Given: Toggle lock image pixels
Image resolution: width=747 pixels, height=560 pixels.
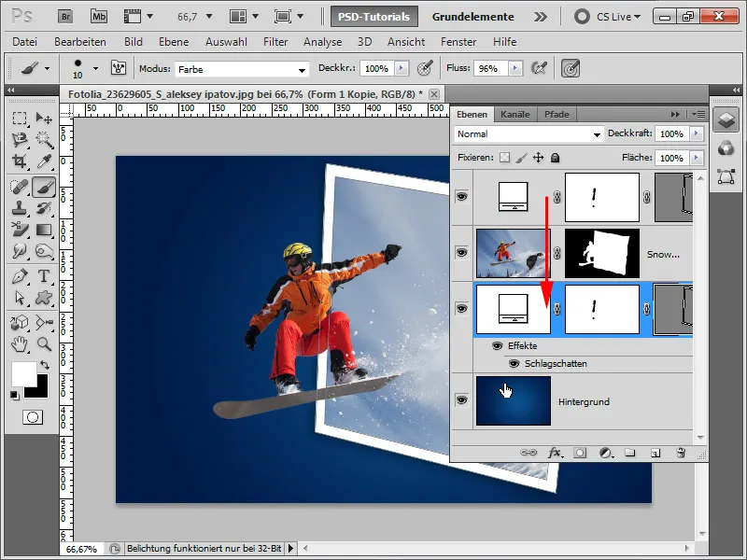Looking at the screenshot, I should click(522, 158).
